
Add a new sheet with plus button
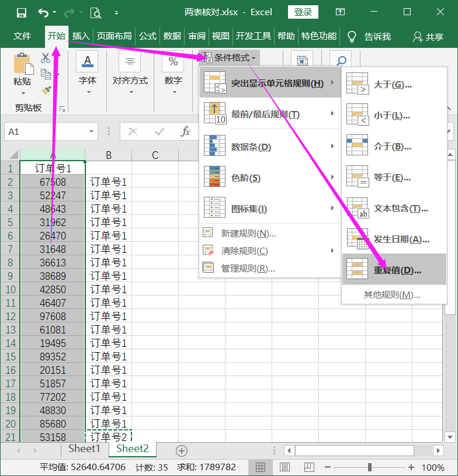coord(182,450)
